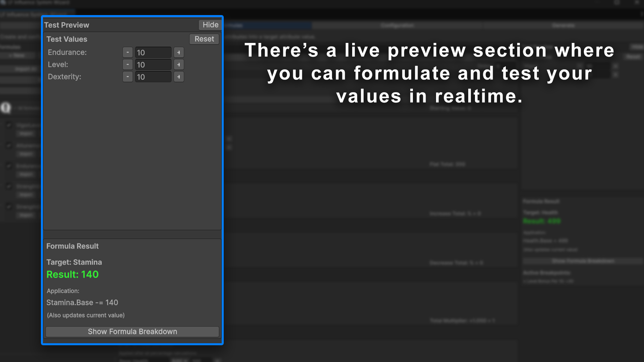Reset the test values
This screenshot has width=644, height=362.
coord(204,39)
